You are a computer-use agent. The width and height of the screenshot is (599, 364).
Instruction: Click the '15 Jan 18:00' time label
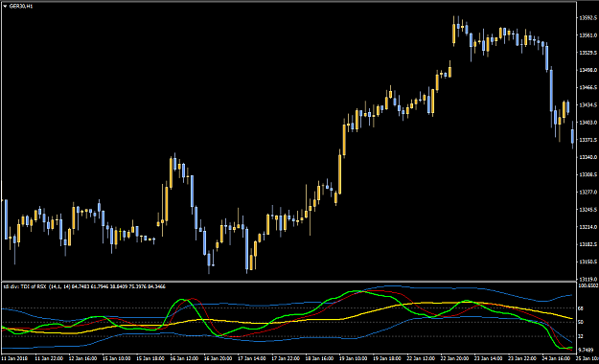150,358
